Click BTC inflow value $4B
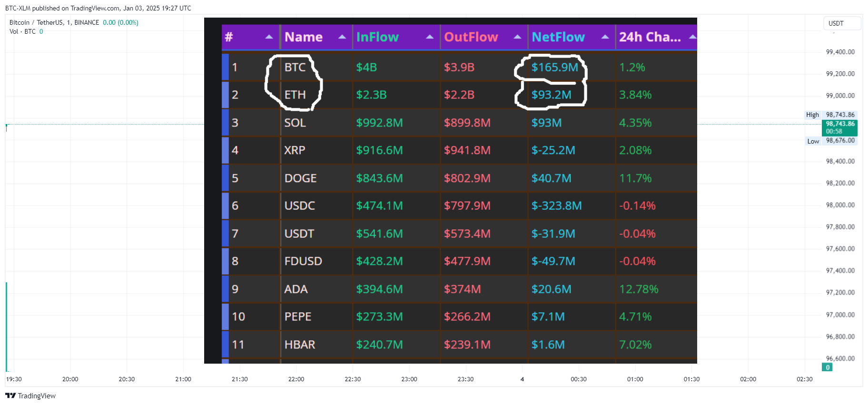The image size is (868, 405). click(x=366, y=67)
